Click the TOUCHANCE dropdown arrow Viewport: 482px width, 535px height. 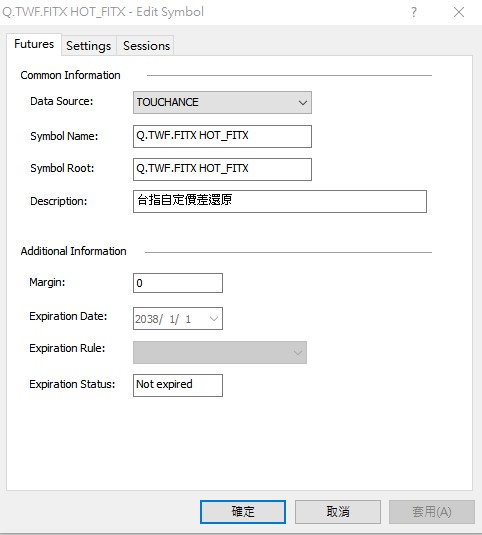pyautogui.click(x=302, y=102)
